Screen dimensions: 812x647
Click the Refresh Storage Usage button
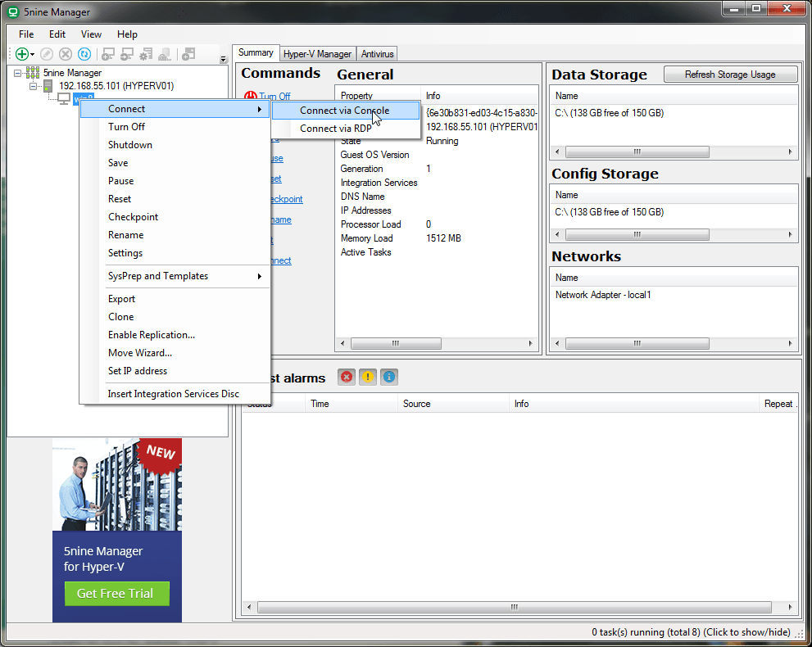(729, 75)
